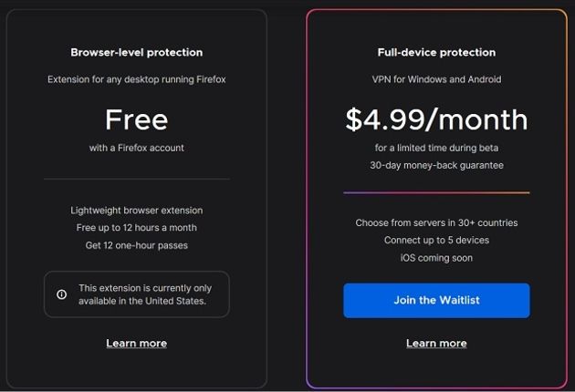The height and width of the screenshot is (392, 575).
Task: Click 'Extension for any desktop running Firefox'
Action: 136,79
